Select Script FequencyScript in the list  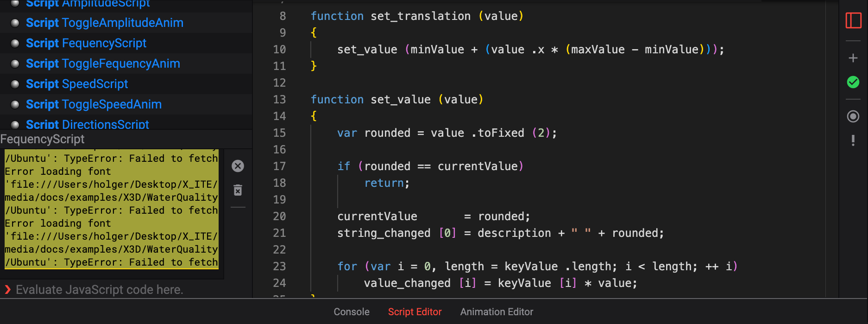[86, 43]
